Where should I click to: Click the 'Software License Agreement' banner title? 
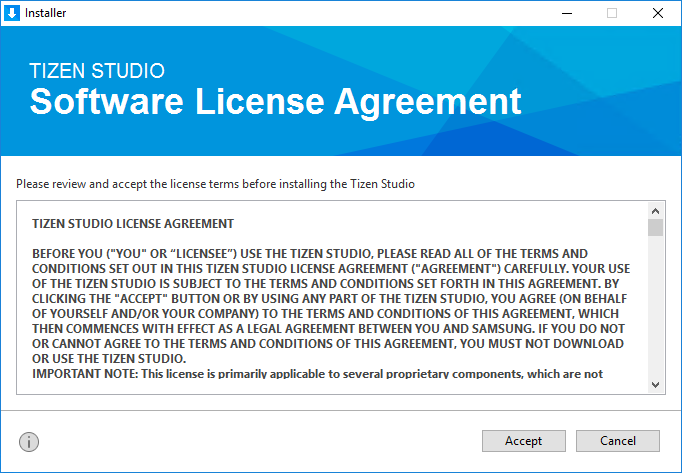[x=275, y=101]
